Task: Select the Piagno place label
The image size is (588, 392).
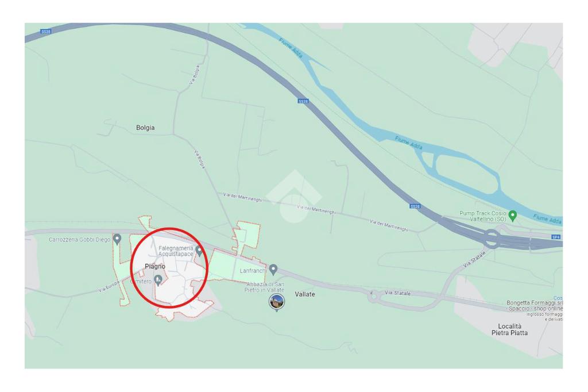Action: point(155,266)
